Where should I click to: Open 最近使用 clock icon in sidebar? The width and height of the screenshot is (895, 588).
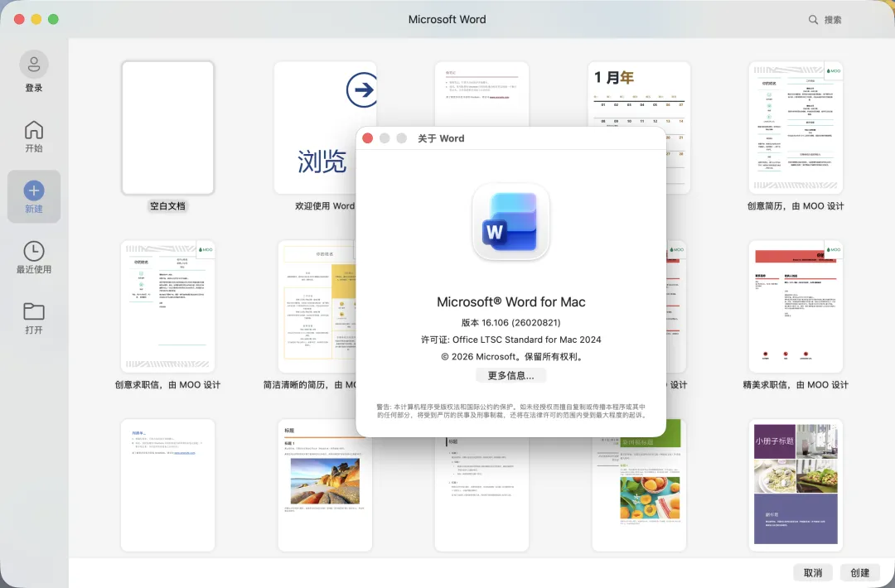[x=34, y=251]
